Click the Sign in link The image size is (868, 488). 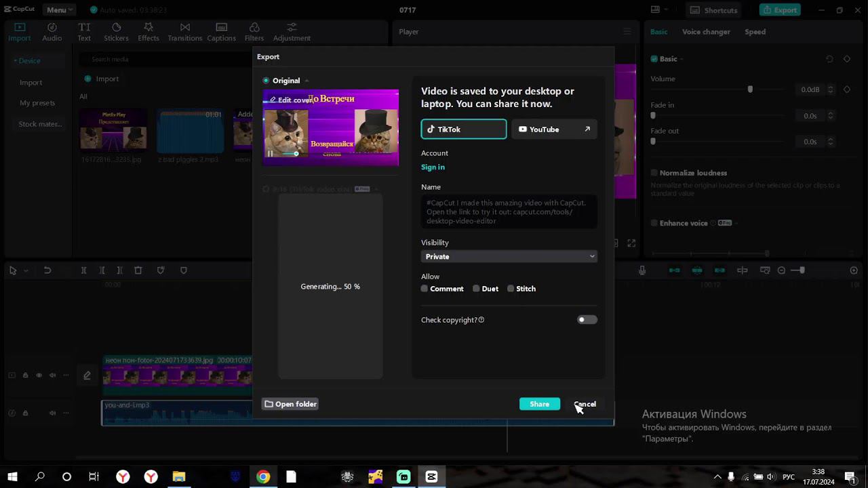click(433, 167)
